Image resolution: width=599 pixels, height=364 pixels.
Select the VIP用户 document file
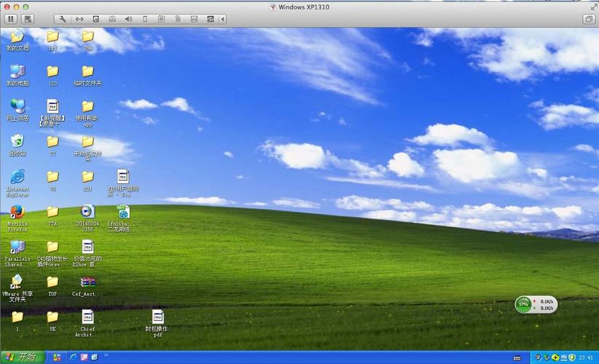click(x=123, y=183)
